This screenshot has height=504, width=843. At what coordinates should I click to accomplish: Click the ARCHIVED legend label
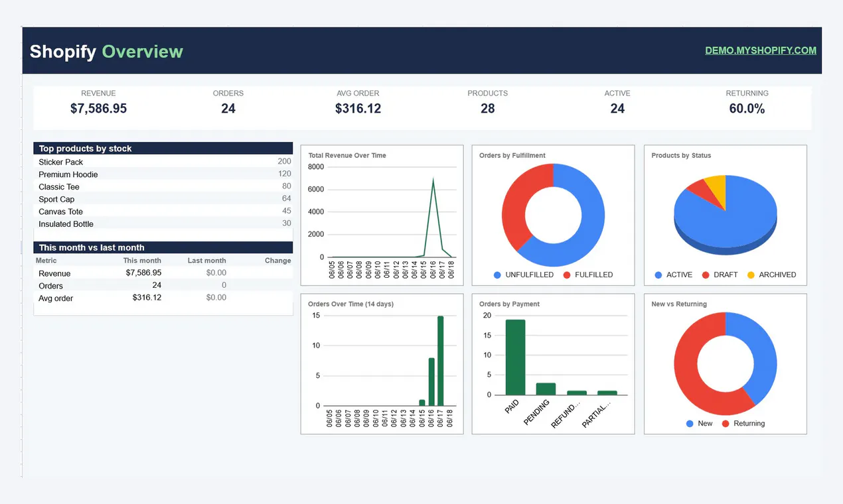pyautogui.click(x=777, y=275)
